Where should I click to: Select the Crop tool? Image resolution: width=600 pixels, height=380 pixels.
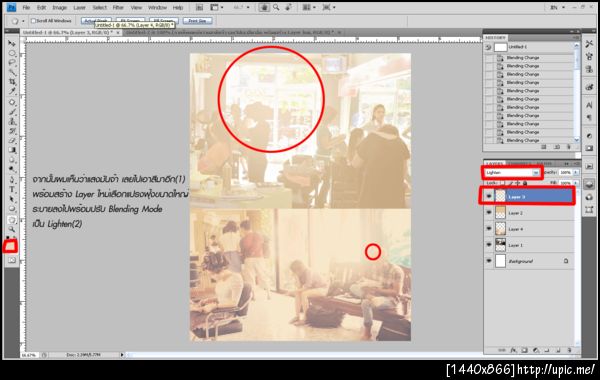click(x=12, y=82)
